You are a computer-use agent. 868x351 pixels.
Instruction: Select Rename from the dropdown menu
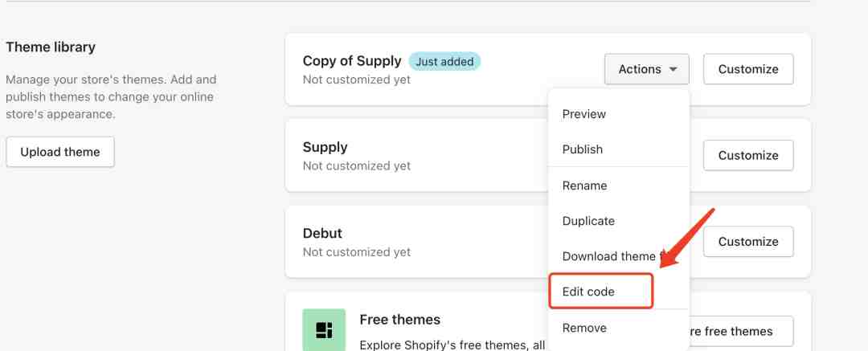585,186
